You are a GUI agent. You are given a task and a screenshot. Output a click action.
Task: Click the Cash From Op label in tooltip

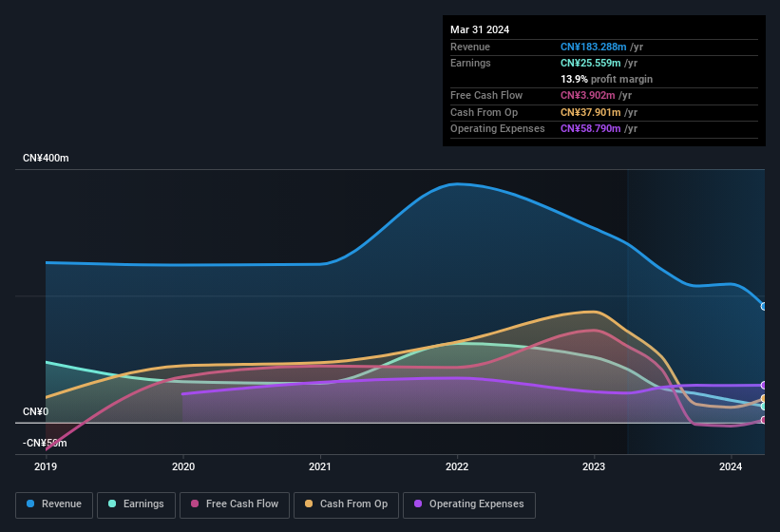(x=484, y=112)
